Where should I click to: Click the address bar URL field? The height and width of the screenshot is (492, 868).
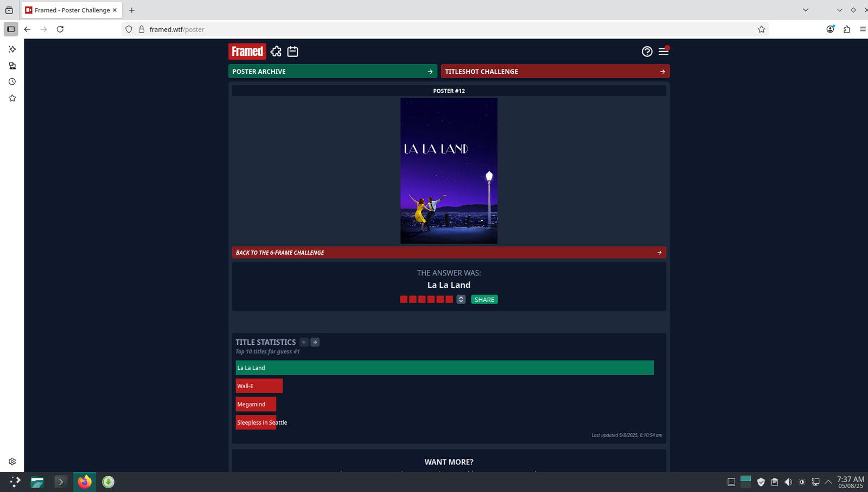pos(445,29)
